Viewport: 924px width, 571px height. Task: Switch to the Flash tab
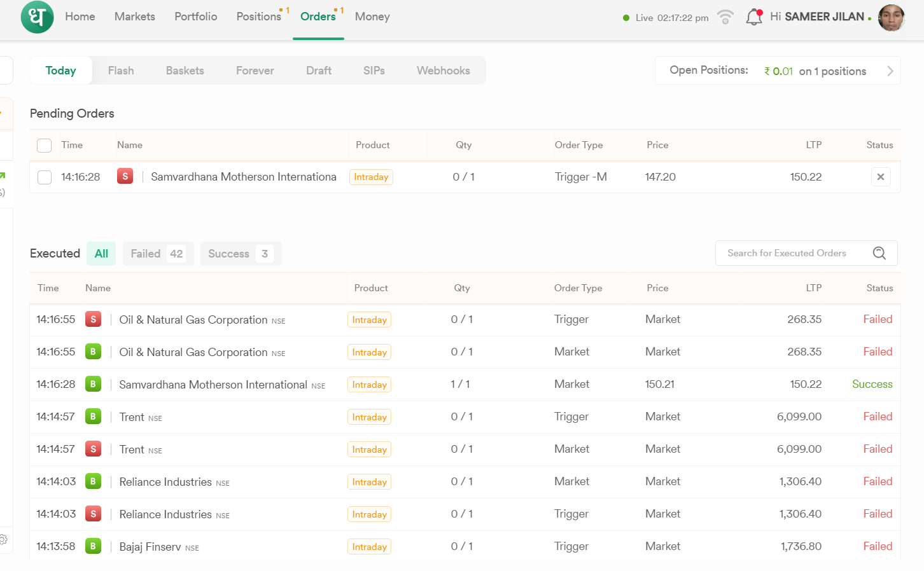coord(121,71)
